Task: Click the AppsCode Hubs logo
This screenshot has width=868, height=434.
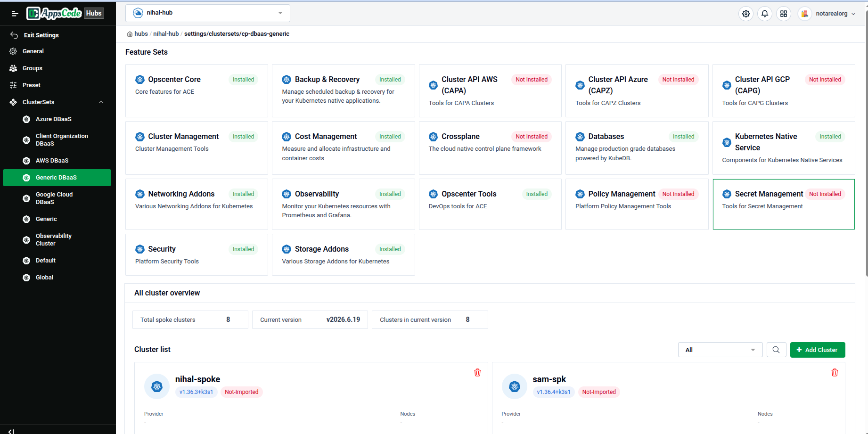Action: click(x=65, y=13)
